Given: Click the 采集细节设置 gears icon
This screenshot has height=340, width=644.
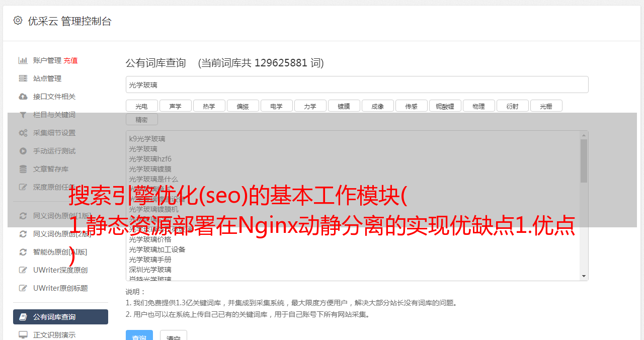Looking at the screenshot, I should pyautogui.click(x=23, y=133).
